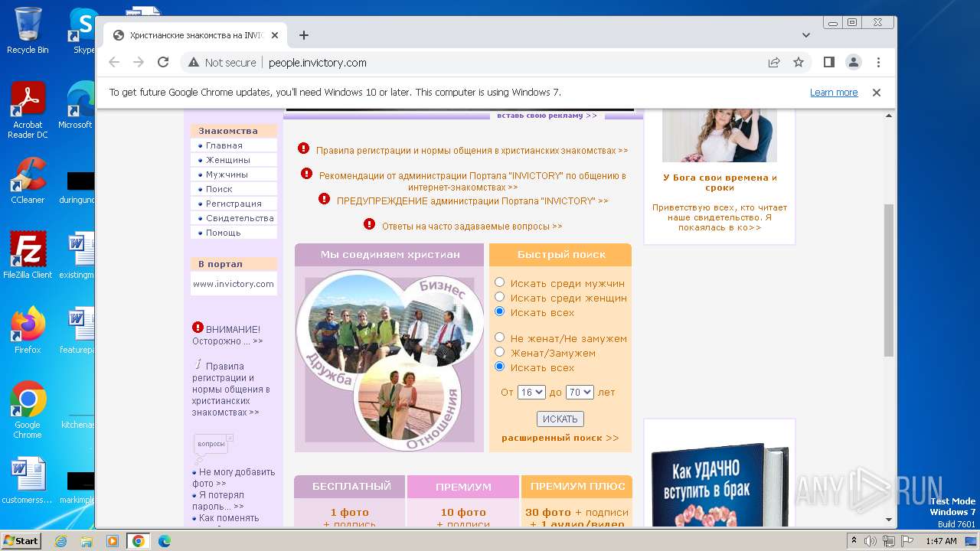Show hidden tray icons arrow
980x551 pixels.
(x=854, y=541)
